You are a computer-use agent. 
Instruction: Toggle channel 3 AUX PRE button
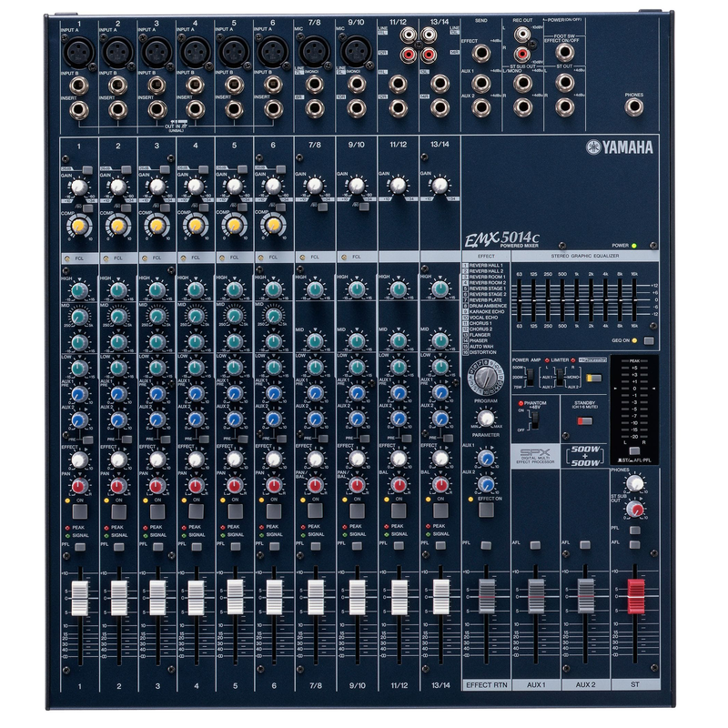click(x=166, y=439)
